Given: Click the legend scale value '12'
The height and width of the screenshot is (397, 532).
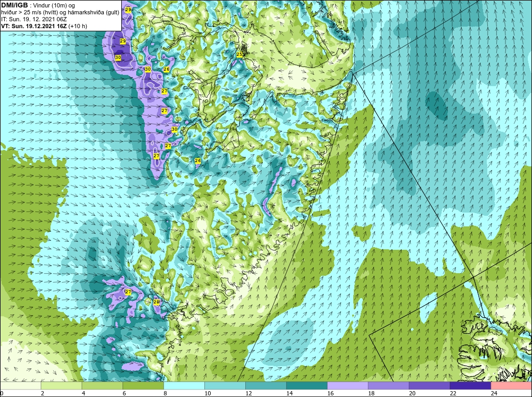Looking at the screenshot, I should [x=248, y=393].
